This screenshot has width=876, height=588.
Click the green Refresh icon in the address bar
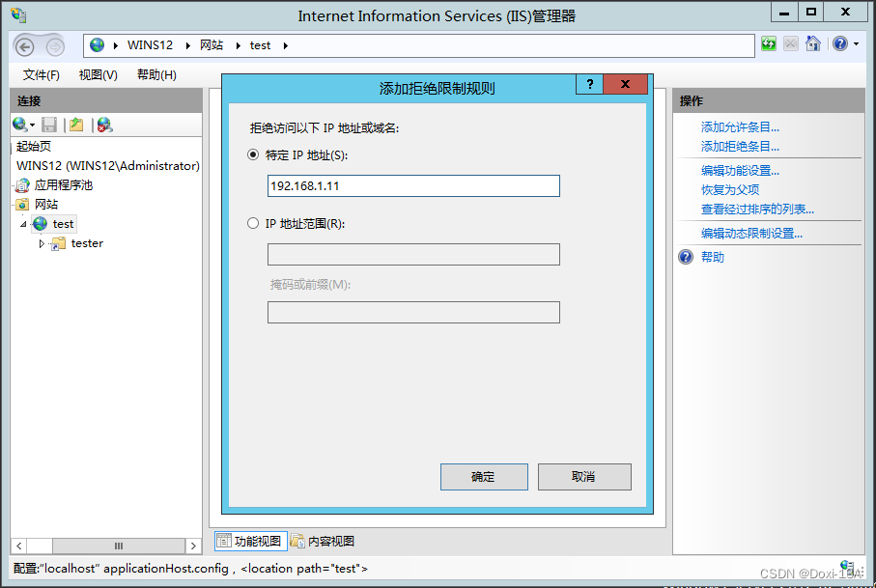pos(769,43)
